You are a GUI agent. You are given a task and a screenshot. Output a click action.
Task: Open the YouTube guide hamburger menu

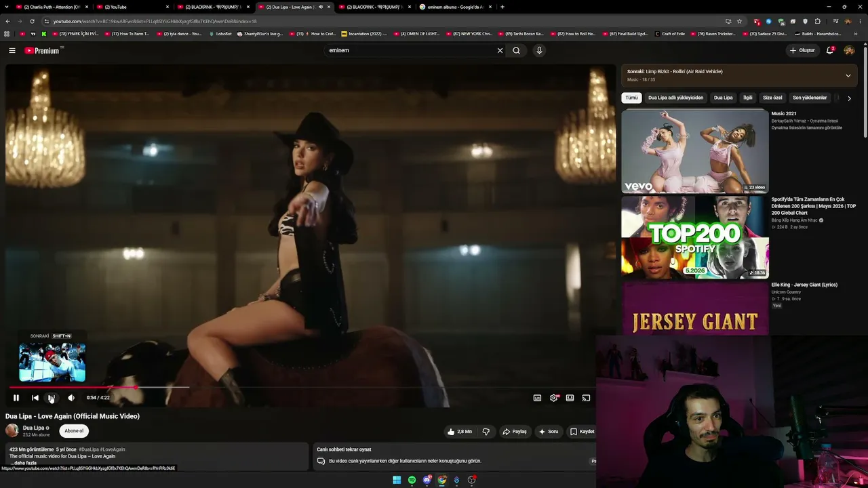(12, 50)
